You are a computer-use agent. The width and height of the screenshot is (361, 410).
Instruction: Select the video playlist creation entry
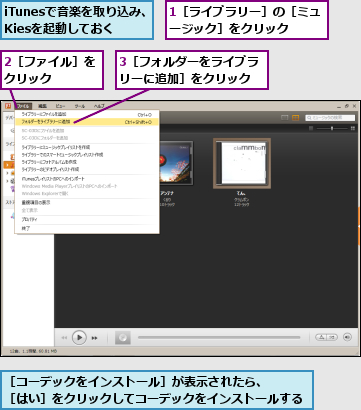coord(87,169)
